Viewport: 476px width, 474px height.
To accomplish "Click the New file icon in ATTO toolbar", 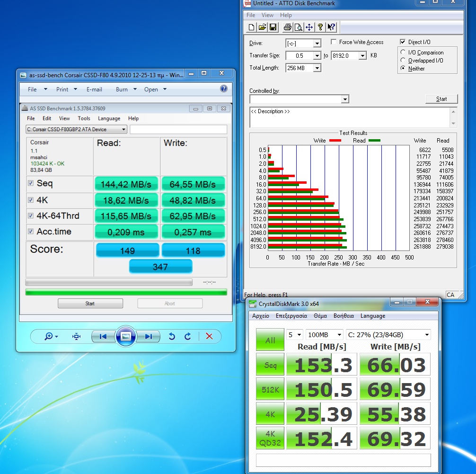I will (x=252, y=27).
